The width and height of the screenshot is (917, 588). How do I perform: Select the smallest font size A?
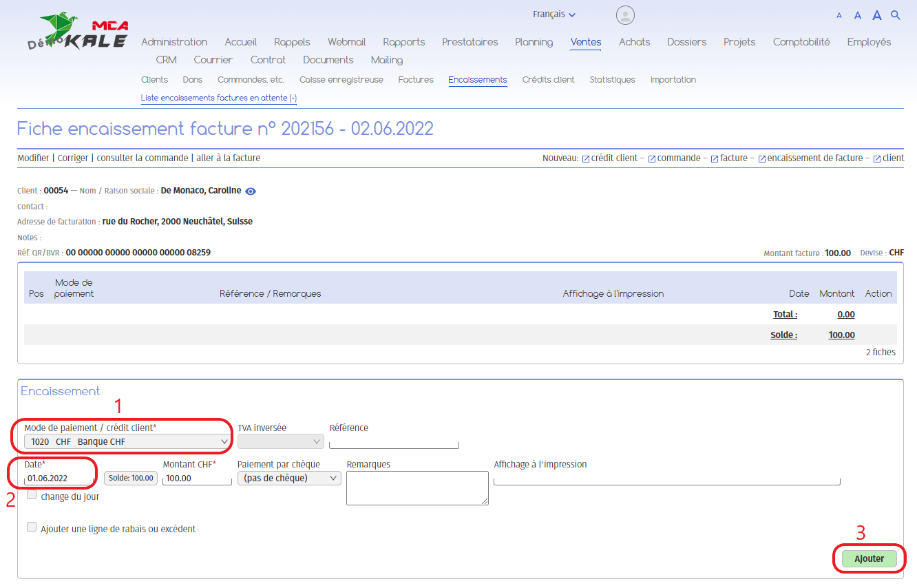[x=839, y=16]
